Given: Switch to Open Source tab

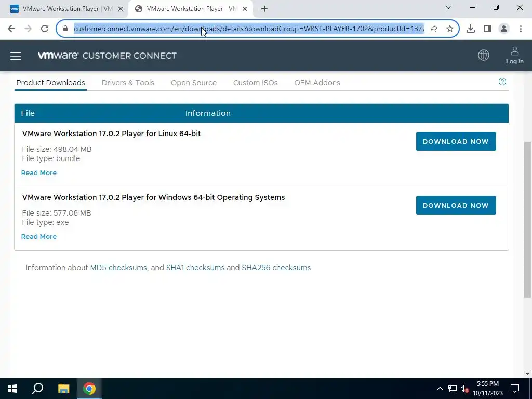Looking at the screenshot, I should click(194, 83).
